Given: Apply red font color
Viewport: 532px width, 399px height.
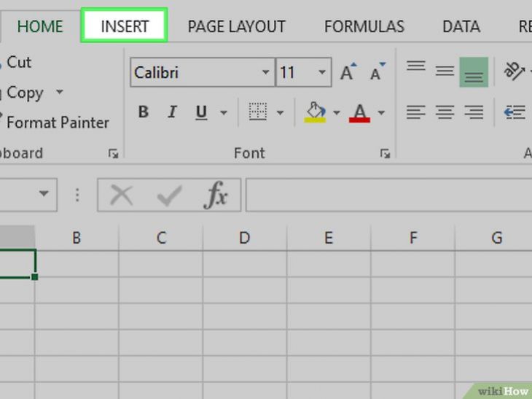Looking at the screenshot, I should click(359, 112).
